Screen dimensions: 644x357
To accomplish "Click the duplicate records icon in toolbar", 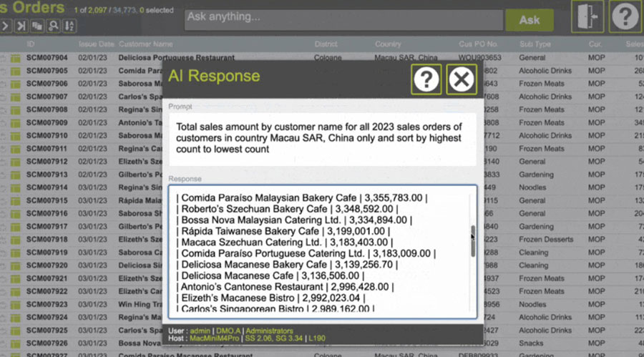I will tap(37, 26).
